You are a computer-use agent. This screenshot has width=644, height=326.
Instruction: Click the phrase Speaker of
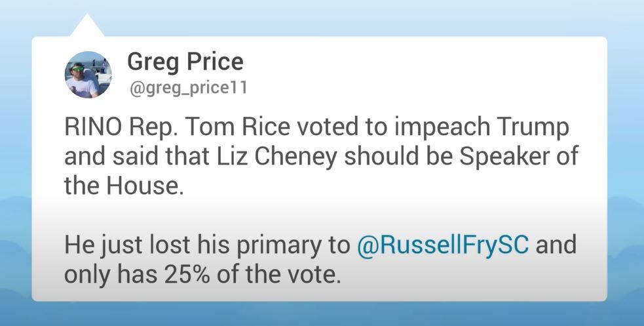(x=519, y=157)
